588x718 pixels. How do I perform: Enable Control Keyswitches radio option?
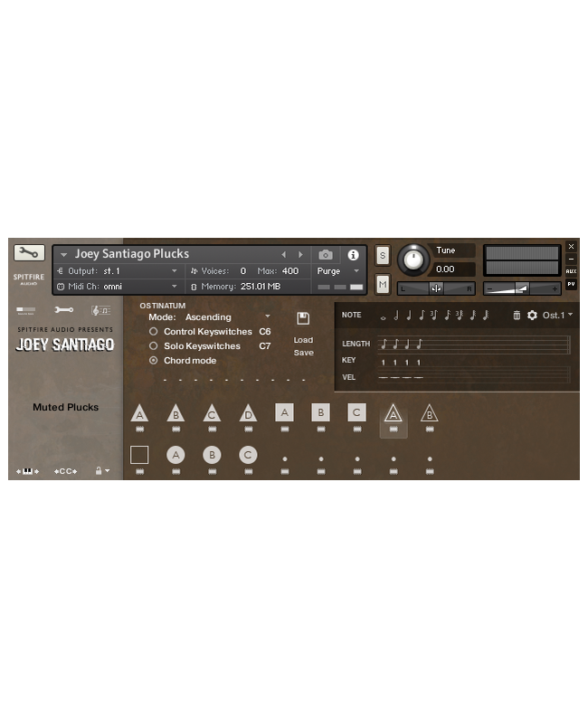click(154, 331)
